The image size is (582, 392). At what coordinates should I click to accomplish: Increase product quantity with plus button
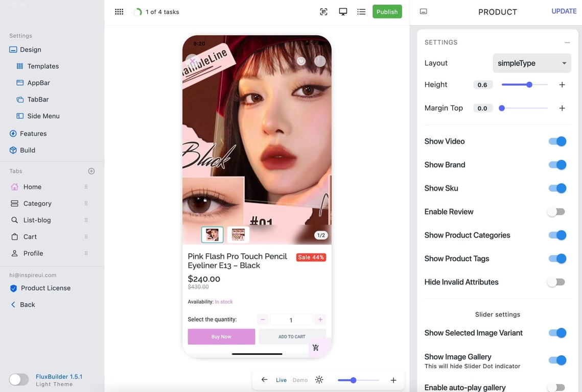point(320,320)
